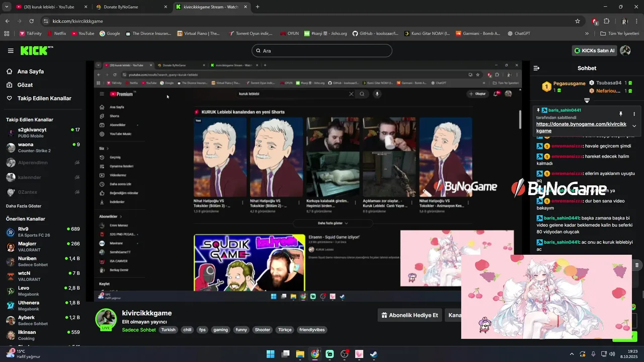
Task: Open the offline Alperendlmn channel
Action: pos(43,162)
